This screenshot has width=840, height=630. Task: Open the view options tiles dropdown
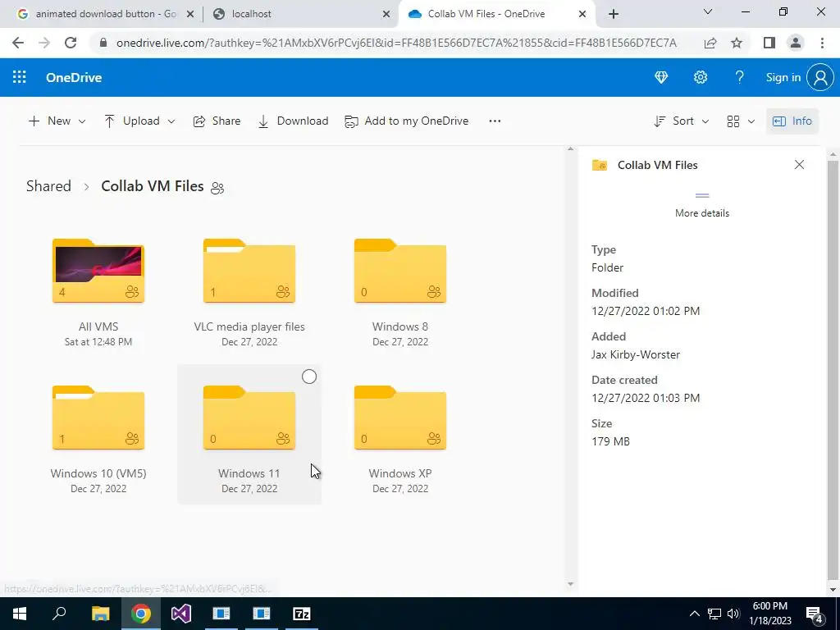click(x=741, y=121)
